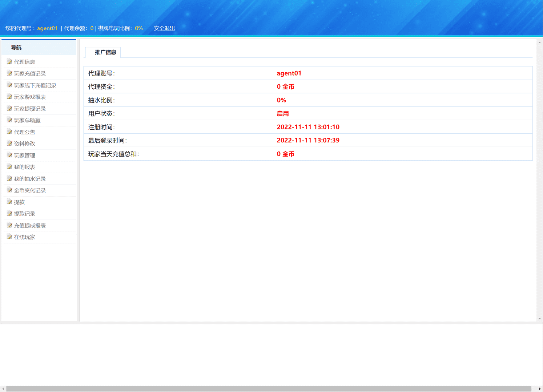
Task: Click the content pane scroll down arrow
Action: pyautogui.click(x=539, y=319)
